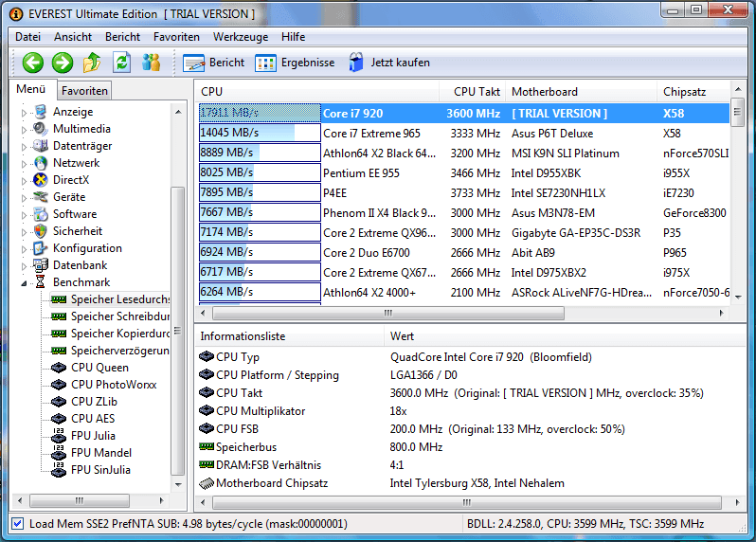Image resolution: width=756 pixels, height=542 pixels.
Task: Sort by CPU Takt column header
Action: point(472,92)
